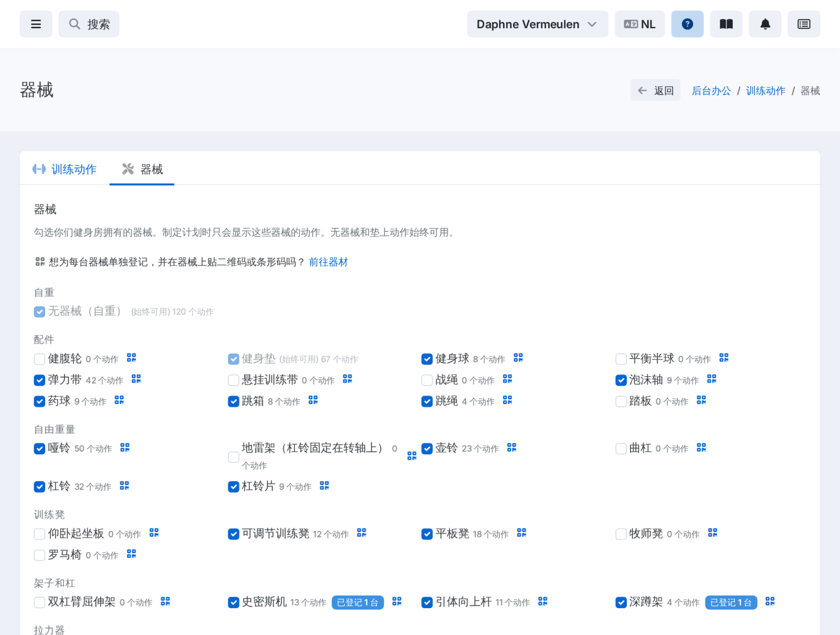This screenshot has height=635, width=840.
Task: Open the NL language selector
Action: coord(639,24)
